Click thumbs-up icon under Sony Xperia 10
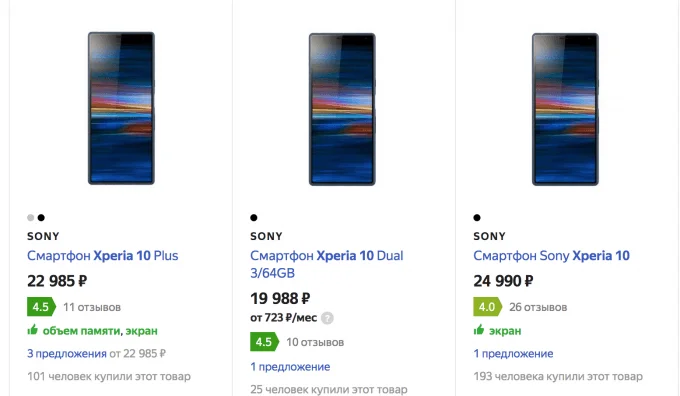 [479, 330]
